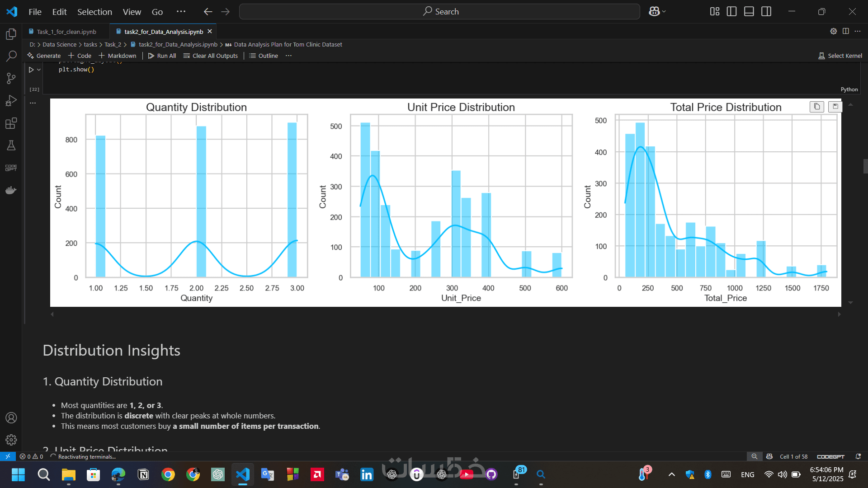This screenshot has width=868, height=488.
Task: Open the Selection menu
Action: tap(94, 12)
